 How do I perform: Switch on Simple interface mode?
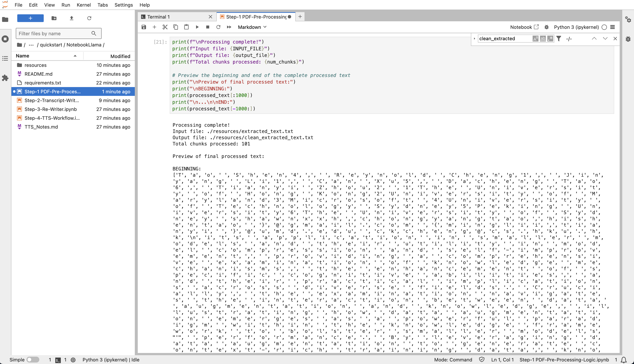pyautogui.click(x=33, y=360)
